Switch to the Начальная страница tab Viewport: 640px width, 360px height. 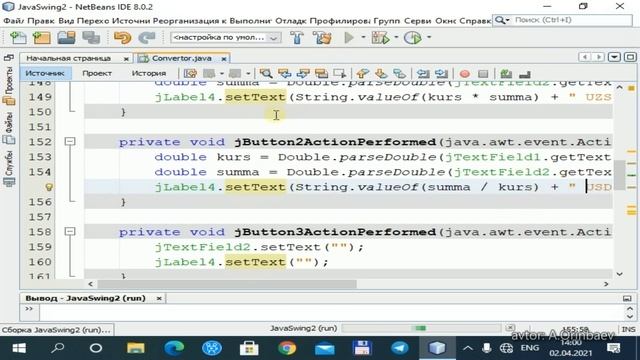[69, 58]
